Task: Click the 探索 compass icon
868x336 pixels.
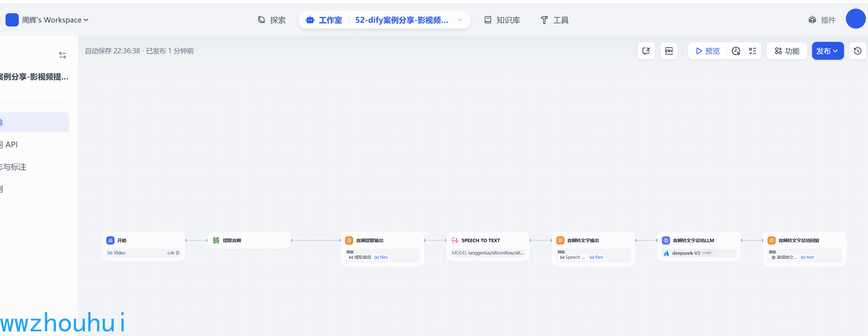Action: click(x=262, y=20)
